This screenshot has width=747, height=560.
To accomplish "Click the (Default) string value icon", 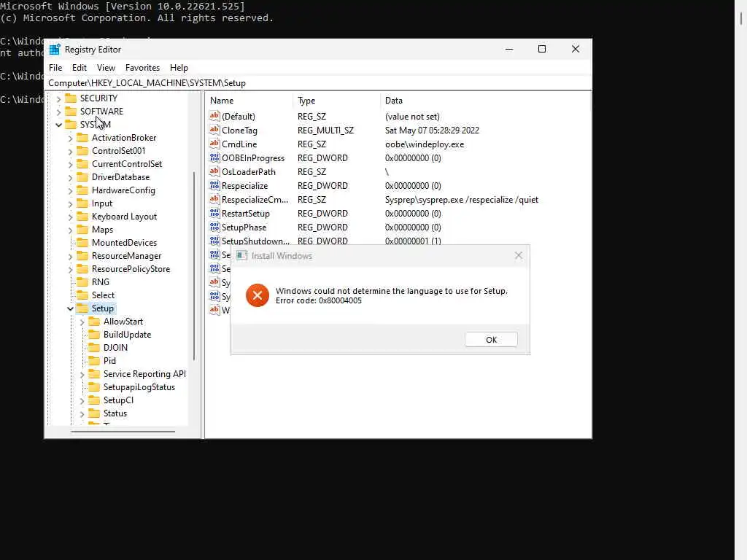I will pyautogui.click(x=214, y=116).
